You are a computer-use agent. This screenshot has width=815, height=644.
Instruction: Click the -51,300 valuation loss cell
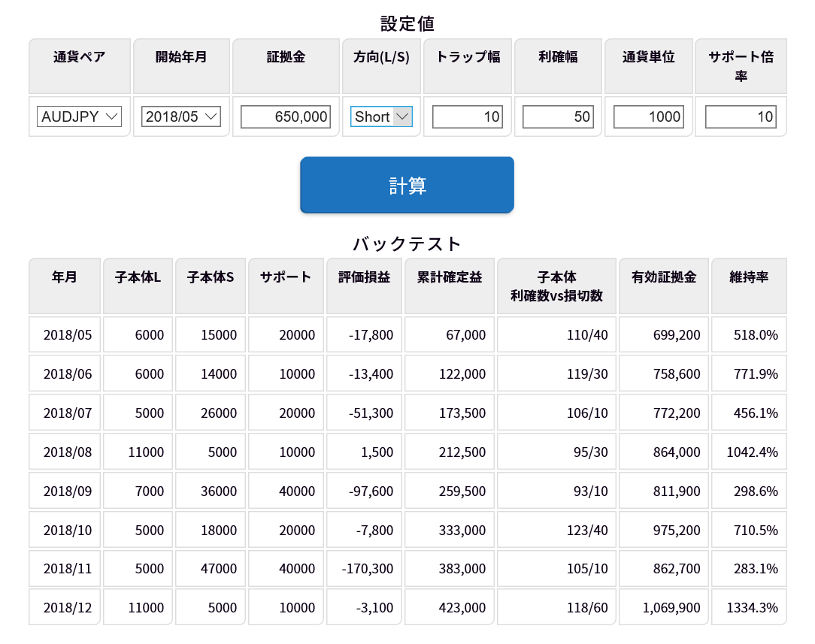365,413
